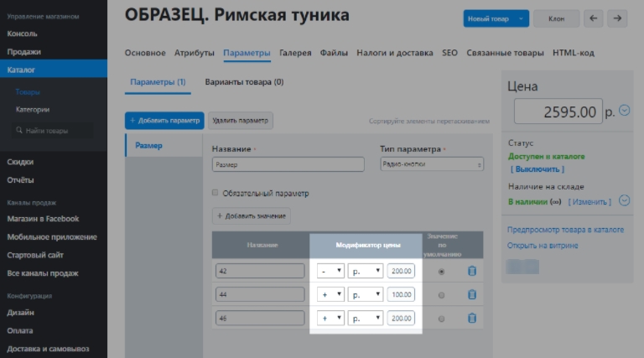Set size 42 as default value
Image resolution: width=644 pixels, height=358 pixels.
[x=441, y=272]
